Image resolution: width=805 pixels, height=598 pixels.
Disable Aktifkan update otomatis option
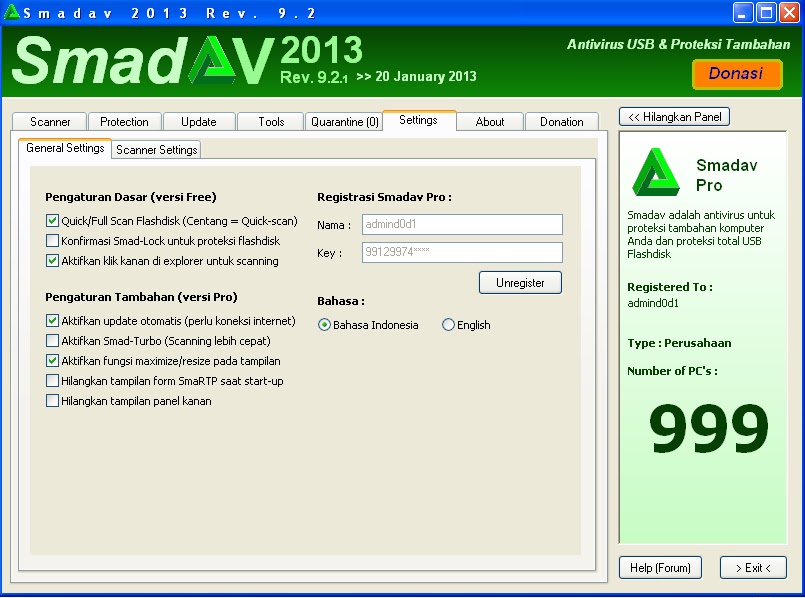[52, 321]
